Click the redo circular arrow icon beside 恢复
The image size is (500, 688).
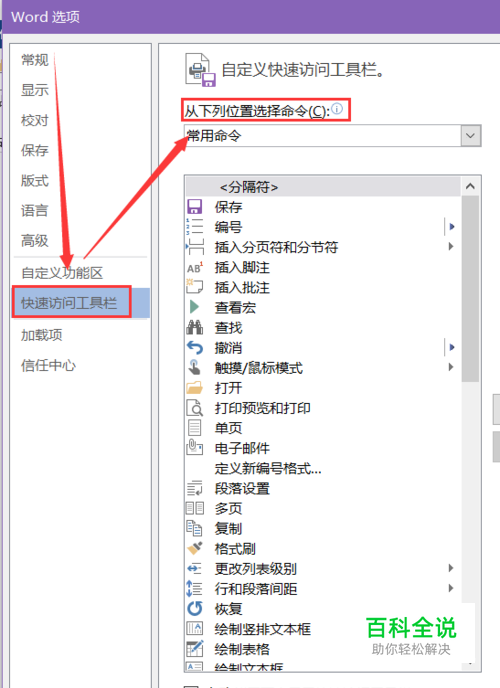point(195,609)
